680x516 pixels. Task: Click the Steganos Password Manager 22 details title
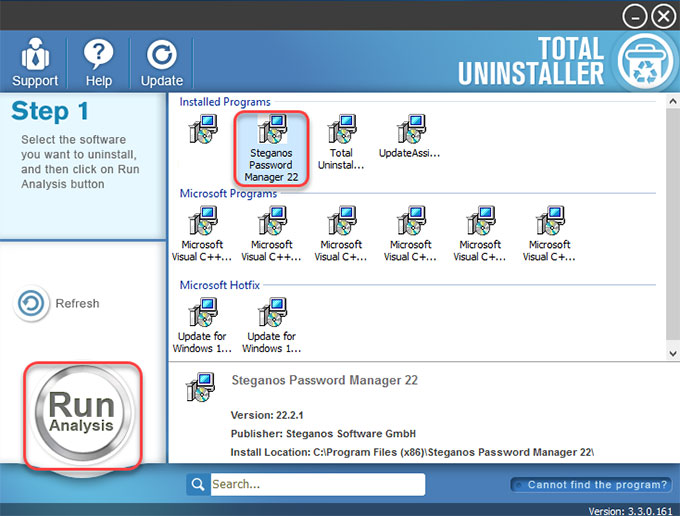coord(324,380)
